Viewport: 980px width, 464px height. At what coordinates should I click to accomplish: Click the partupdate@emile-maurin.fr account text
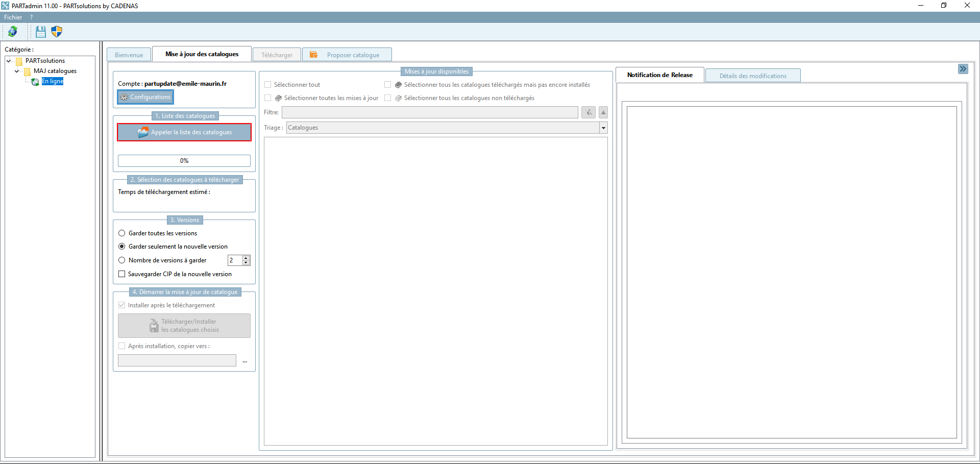coord(185,84)
